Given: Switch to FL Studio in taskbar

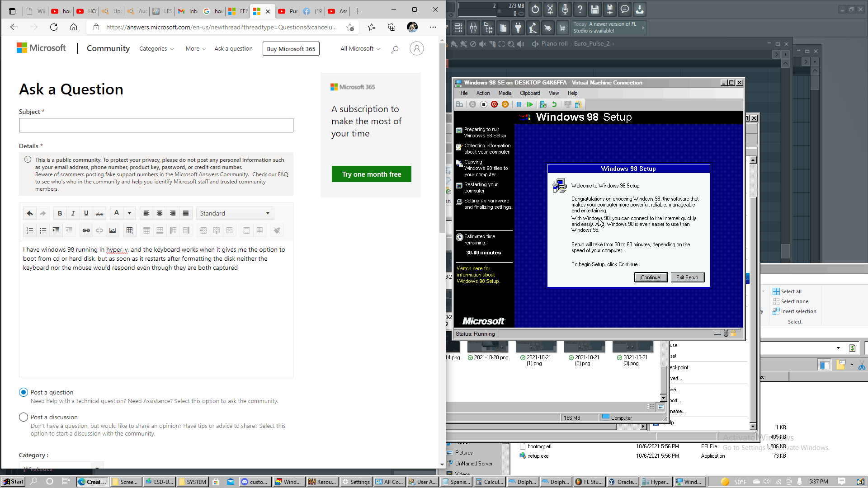Looking at the screenshot, I should [589, 482].
